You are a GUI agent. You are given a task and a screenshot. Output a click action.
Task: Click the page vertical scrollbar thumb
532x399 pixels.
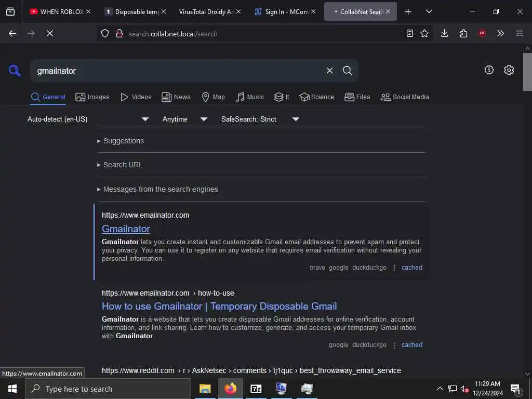(527, 72)
